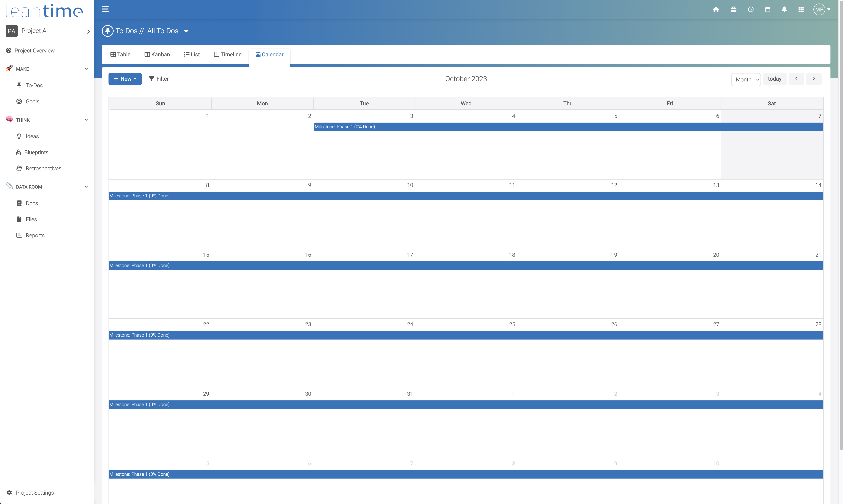The height and width of the screenshot is (504, 843).
Task: Open the notifications bell
Action: [x=784, y=10]
